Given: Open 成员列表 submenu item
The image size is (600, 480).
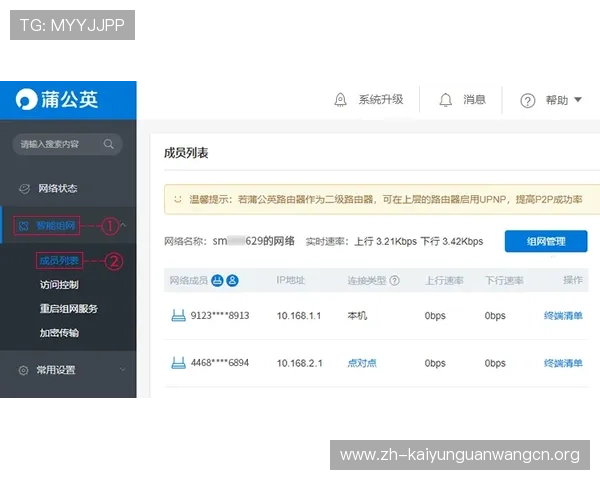Looking at the screenshot, I should click(59, 261).
